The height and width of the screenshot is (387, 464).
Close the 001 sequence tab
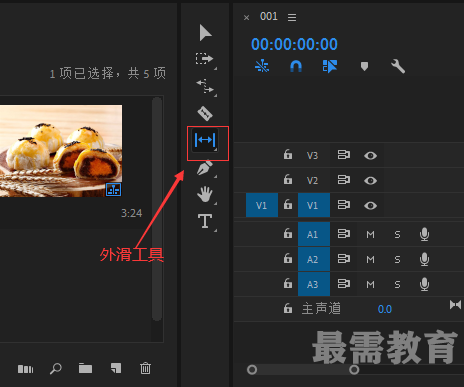coord(246,17)
